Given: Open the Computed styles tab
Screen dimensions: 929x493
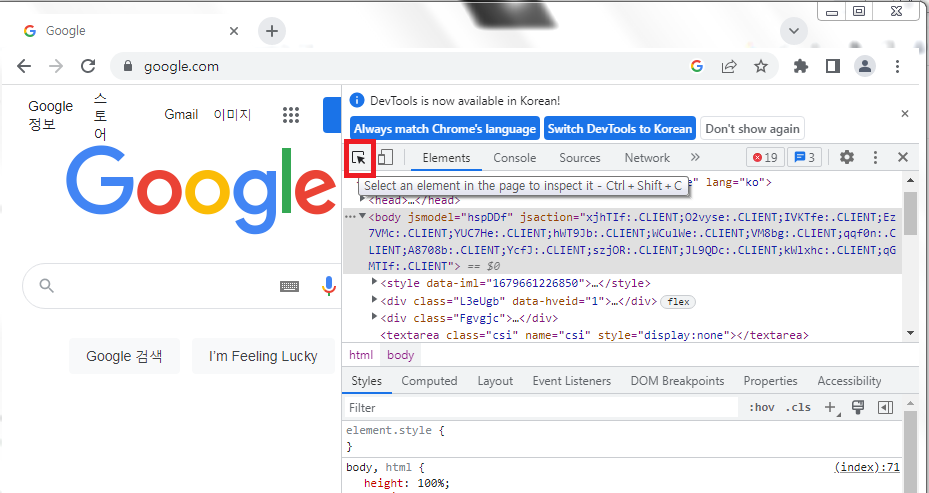Looking at the screenshot, I should point(429,381).
